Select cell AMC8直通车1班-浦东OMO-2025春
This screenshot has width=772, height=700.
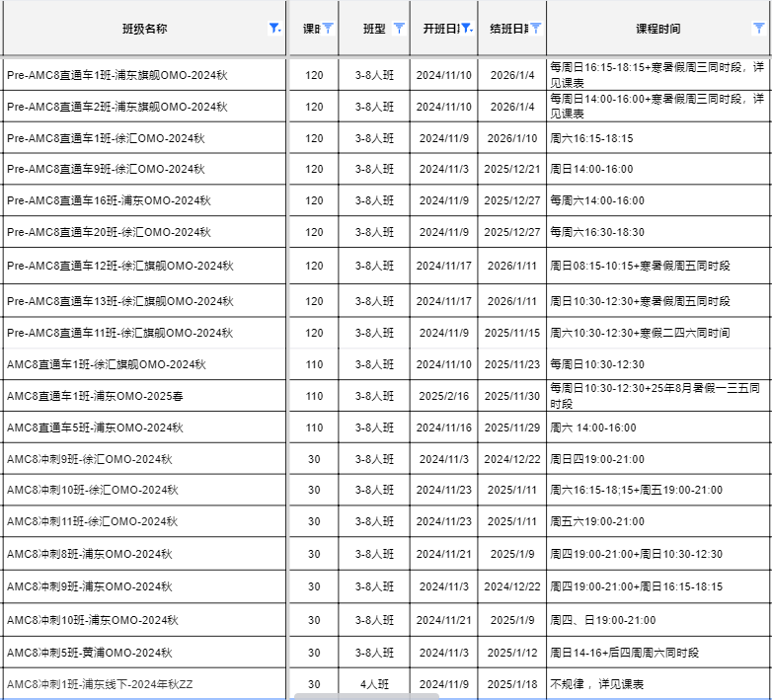[144, 396]
